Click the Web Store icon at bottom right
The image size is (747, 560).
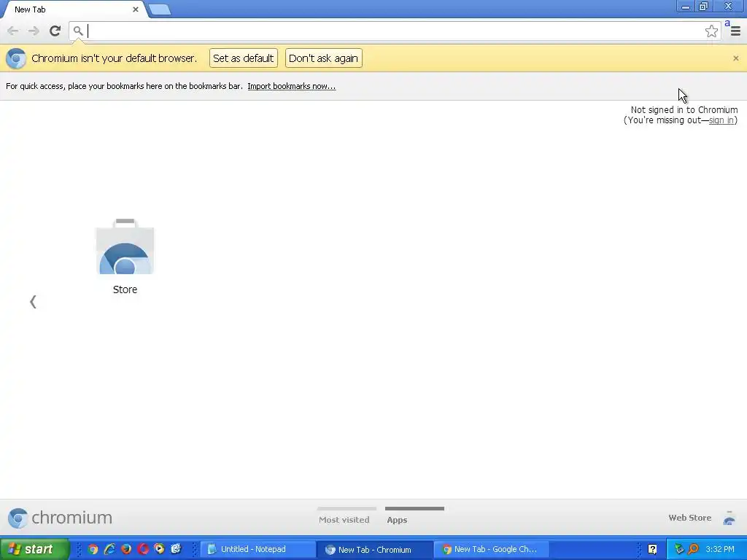[x=729, y=518]
